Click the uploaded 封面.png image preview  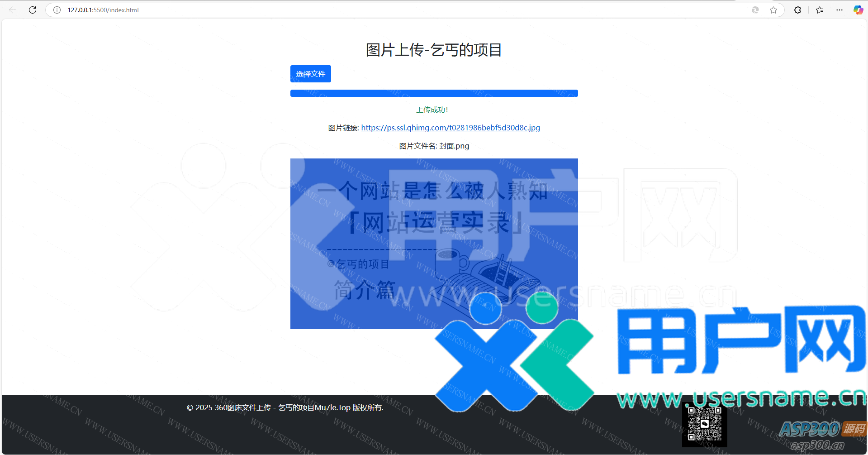click(434, 243)
